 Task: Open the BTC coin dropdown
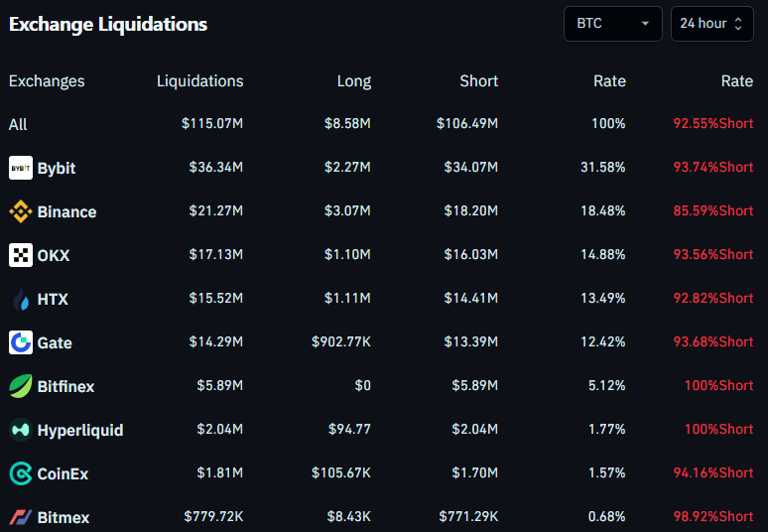coord(612,24)
